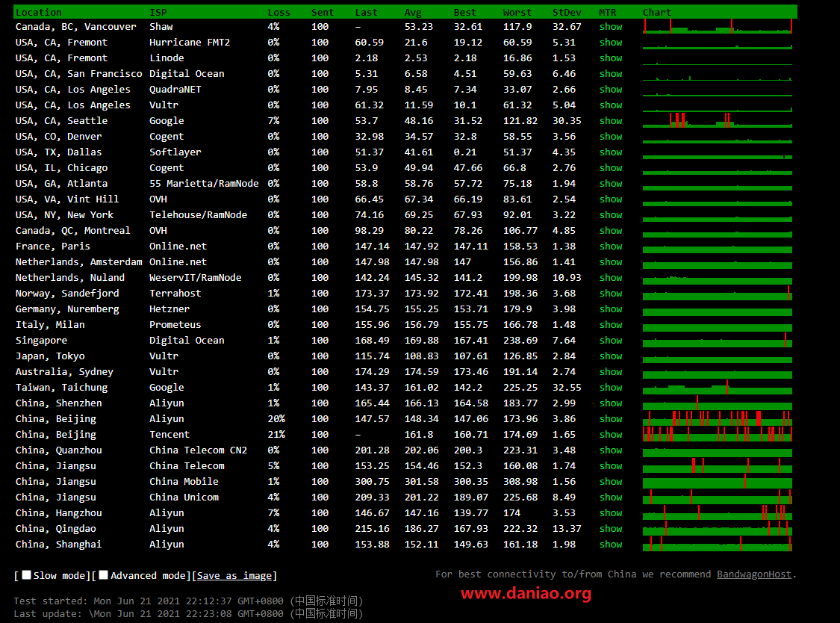Screen dimensions: 840x623
Task: Click the Test started timestamp line
Action: point(189,601)
